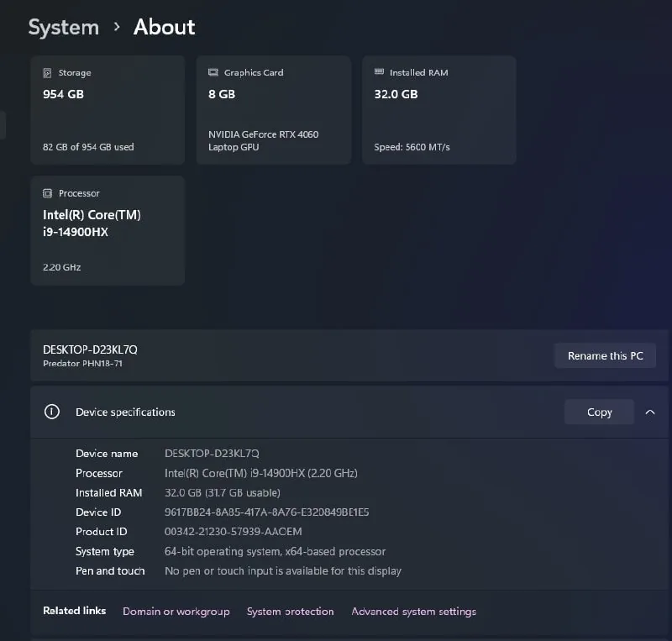Click the 'Product ID' label
This screenshot has width=672, height=641.
point(101,532)
